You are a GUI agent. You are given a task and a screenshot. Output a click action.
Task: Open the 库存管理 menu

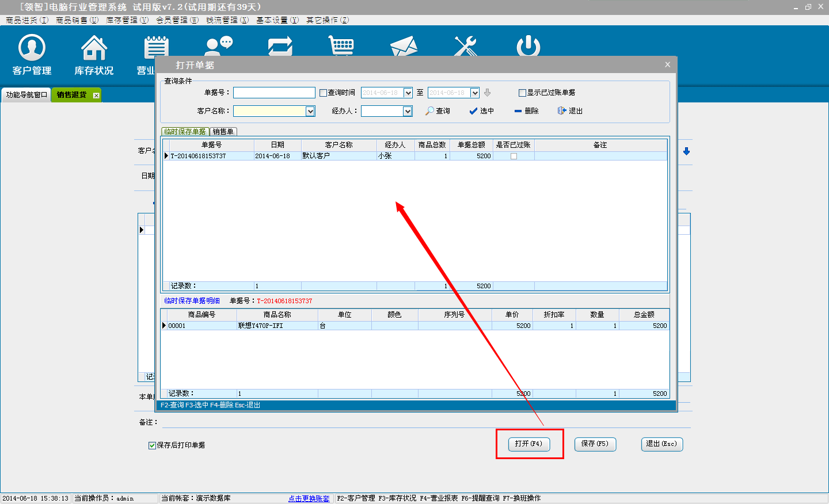(x=127, y=20)
